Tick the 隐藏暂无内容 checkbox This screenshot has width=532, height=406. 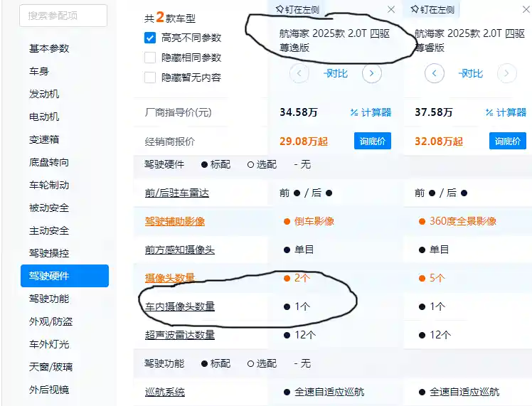point(150,78)
